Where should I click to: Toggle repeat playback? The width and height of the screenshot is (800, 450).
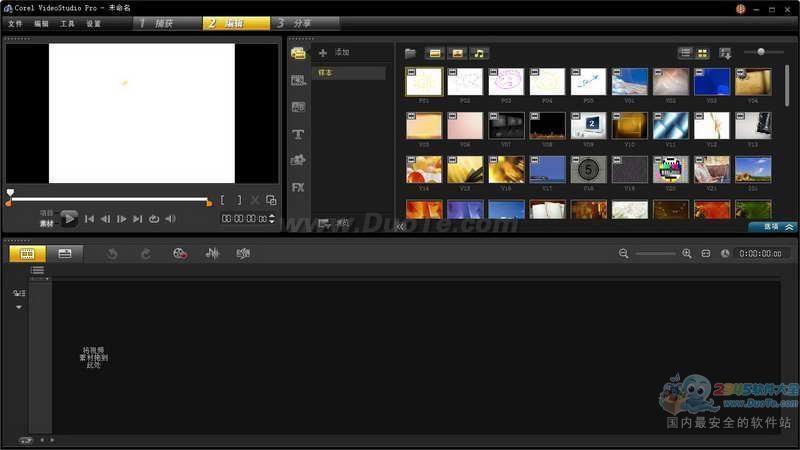point(154,219)
